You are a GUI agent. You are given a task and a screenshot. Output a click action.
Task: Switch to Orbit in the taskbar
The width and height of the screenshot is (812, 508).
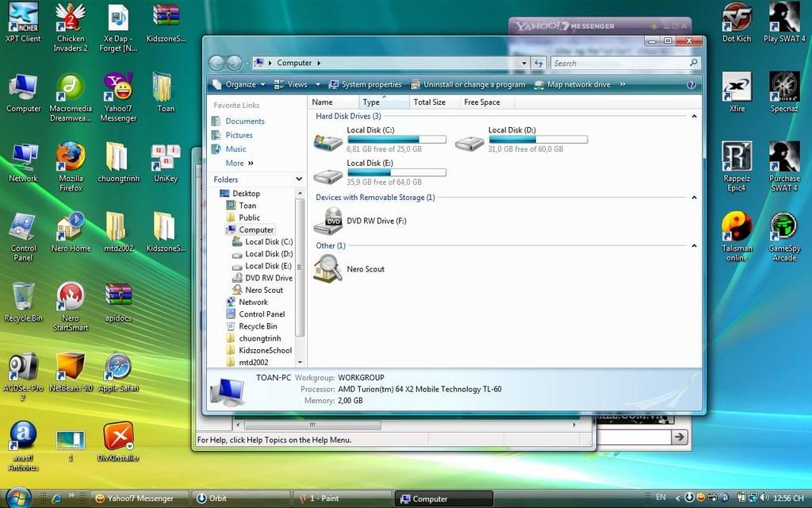coord(240,498)
